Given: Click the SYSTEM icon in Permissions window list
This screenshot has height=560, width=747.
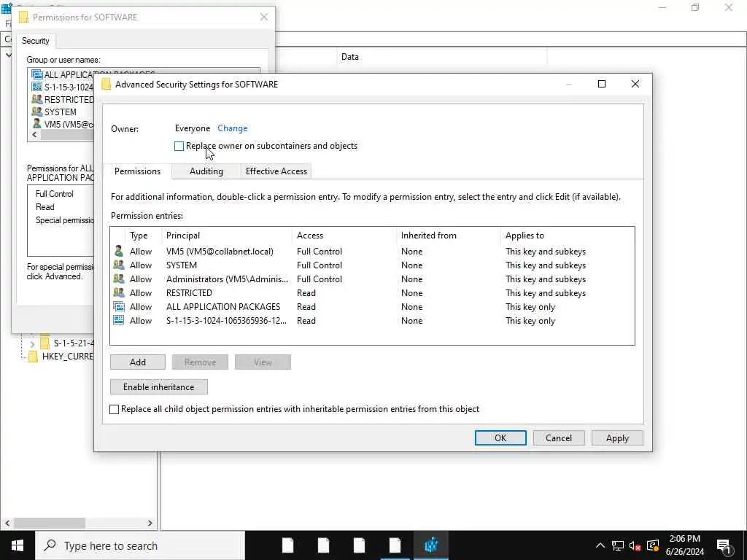Looking at the screenshot, I should point(36,112).
